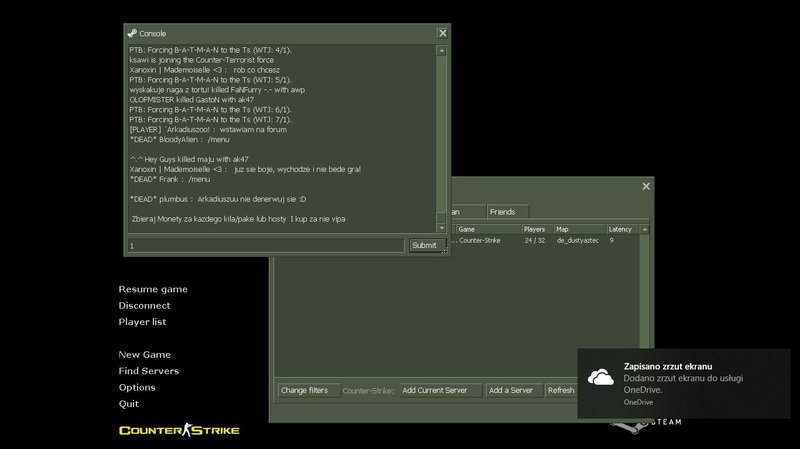Click the console scrollbar up arrow

click(442, 49)
